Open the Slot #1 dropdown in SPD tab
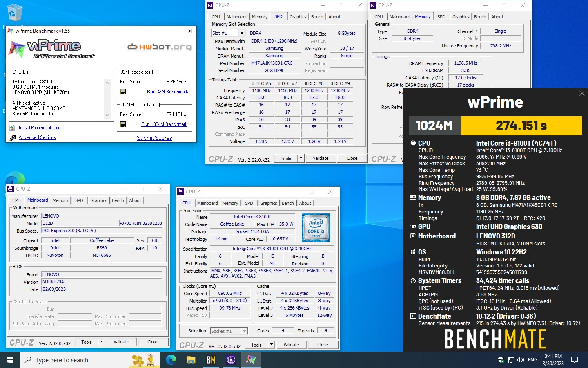 (242, 34)
